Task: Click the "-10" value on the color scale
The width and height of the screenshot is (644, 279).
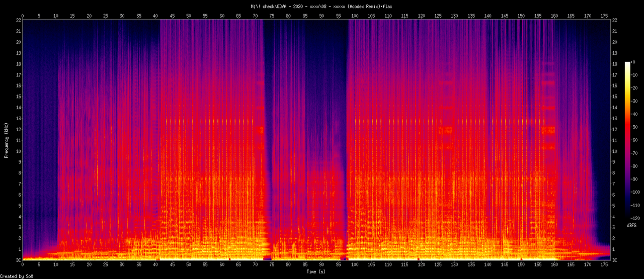Action: tap(634, 75)
